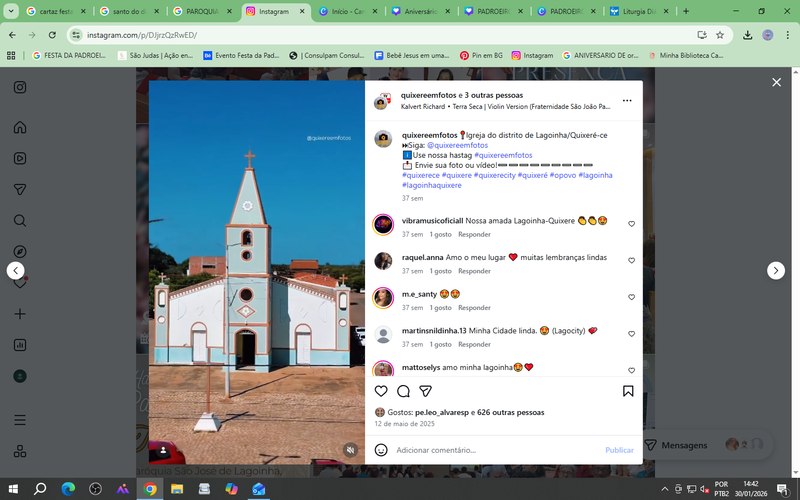Open quixereemfotos profile from post header
Viewport: 800px width, 500px height.
click(x=429, y=95)
